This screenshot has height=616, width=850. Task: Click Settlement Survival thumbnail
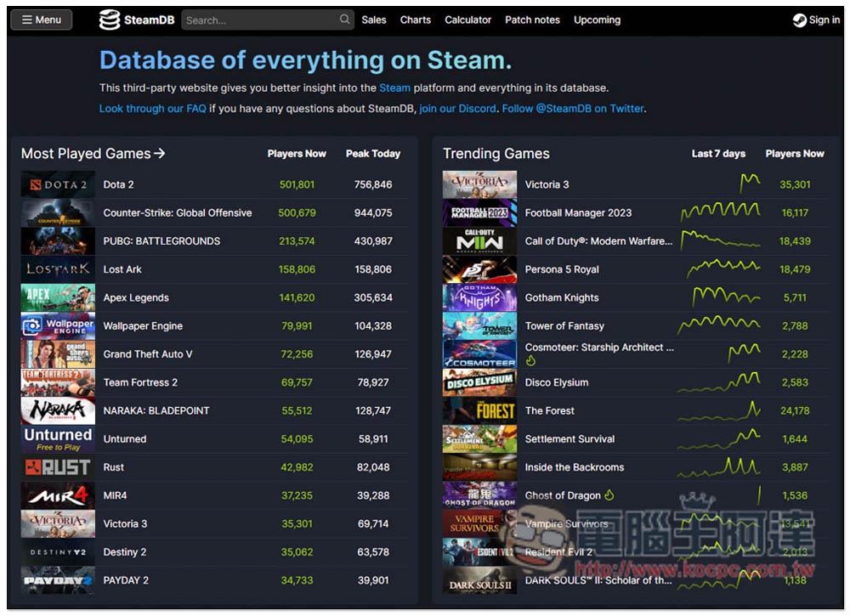tap(479, 438)
